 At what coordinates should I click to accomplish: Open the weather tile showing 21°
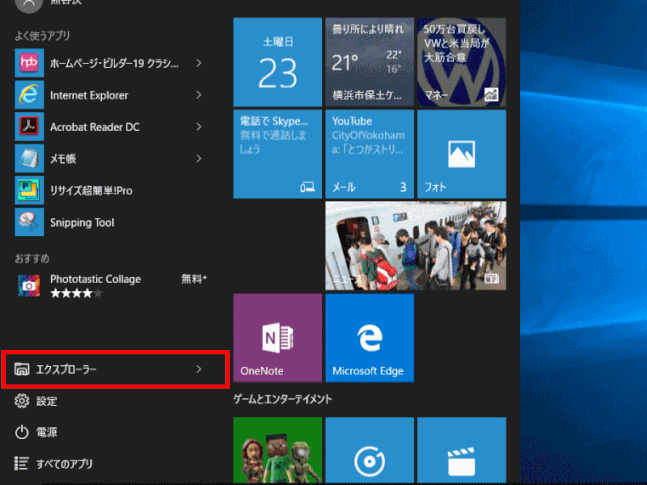[369, 62]
